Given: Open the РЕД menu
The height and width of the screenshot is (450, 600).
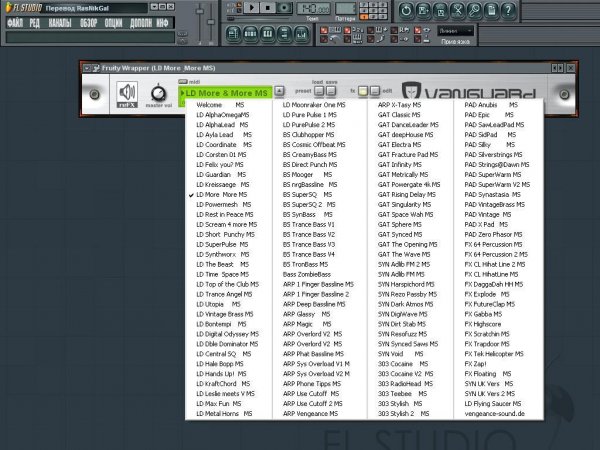Looking at the screenshot, I should 35,23.
